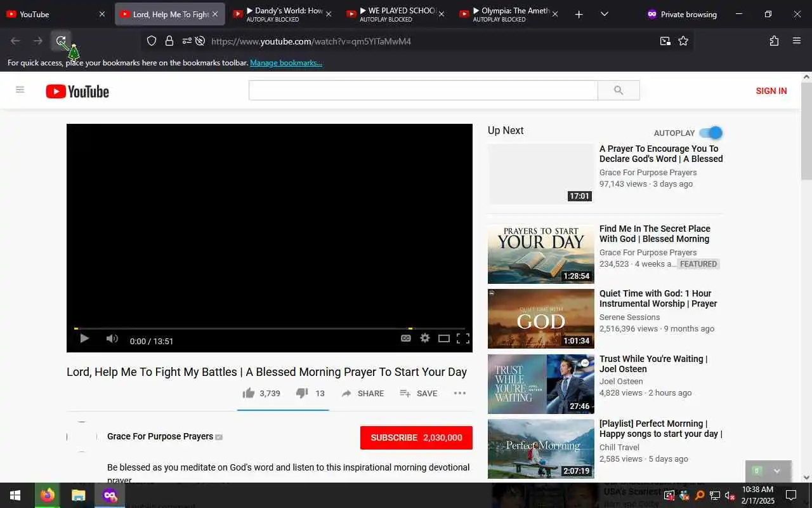Enter fullscreen video mode
This screenshot has height=508, width=812.
point(463,338)
